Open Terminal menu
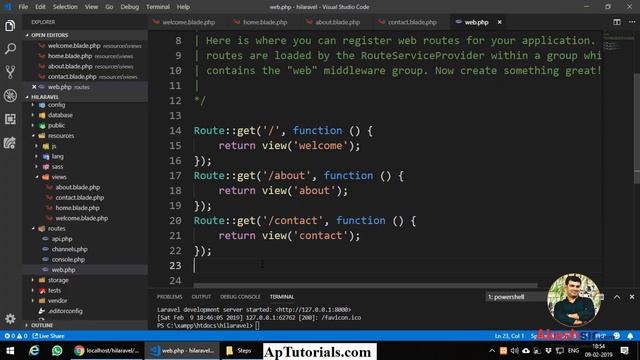The image size is (640, 360). click(x=158, y=7)
